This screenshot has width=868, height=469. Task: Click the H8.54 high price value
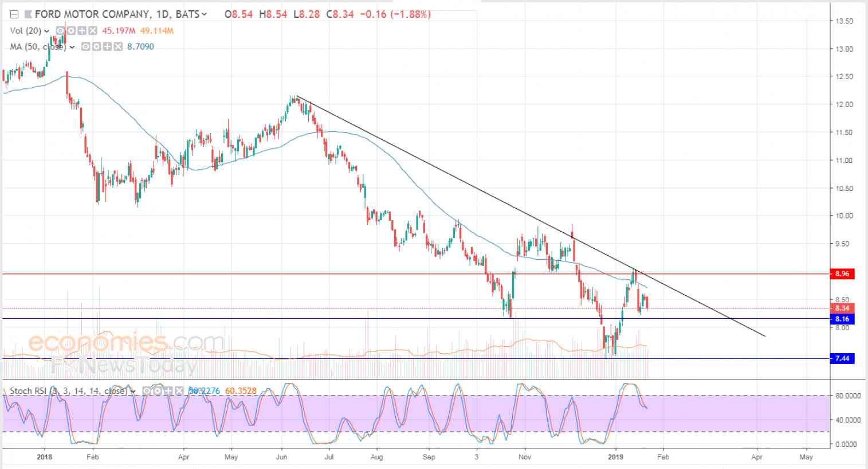point(273,14)
